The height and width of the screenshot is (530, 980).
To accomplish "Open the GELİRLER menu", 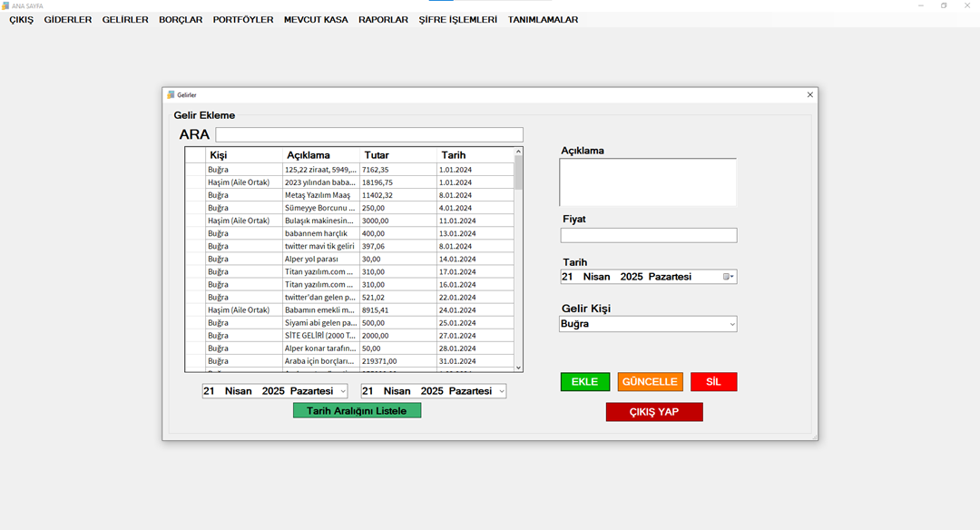I will [x=125, y=20].
